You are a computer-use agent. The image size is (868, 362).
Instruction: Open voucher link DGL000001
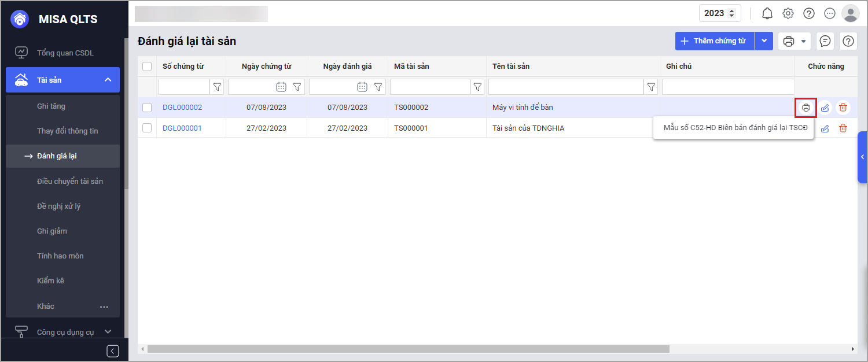tap(182, 128)
